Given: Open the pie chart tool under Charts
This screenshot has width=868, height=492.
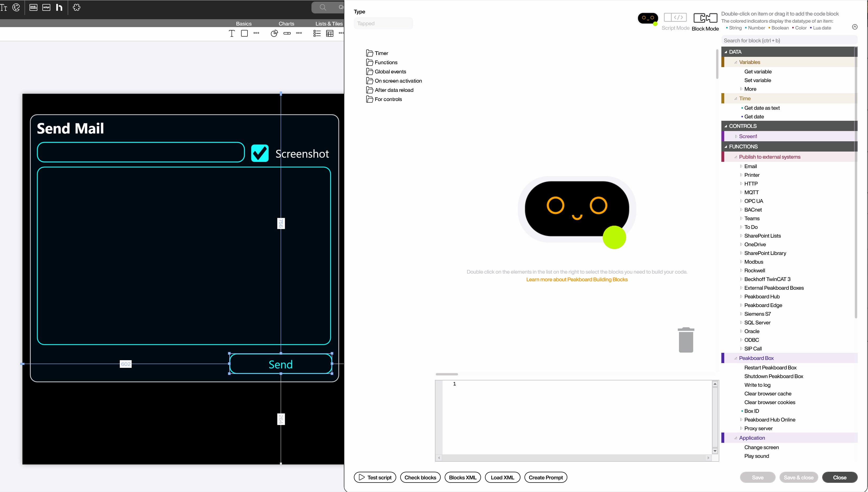Looking at the screenshot, I should [274, 33].
